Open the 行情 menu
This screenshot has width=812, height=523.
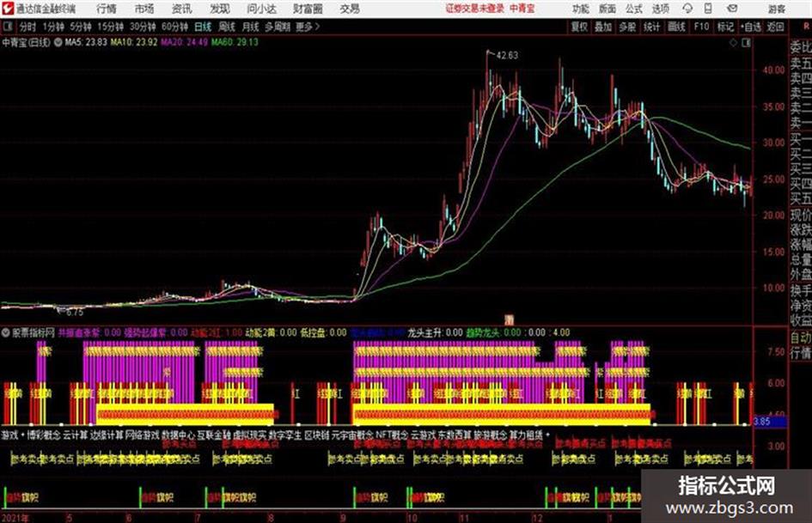point(107,9)
